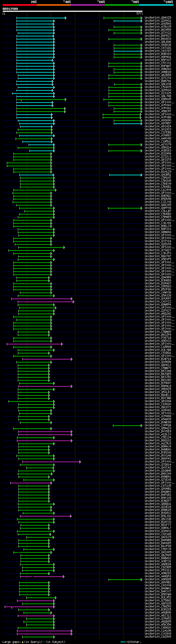Click the white query sequence bar
This screenshot has width=176, height=644.
73,11
